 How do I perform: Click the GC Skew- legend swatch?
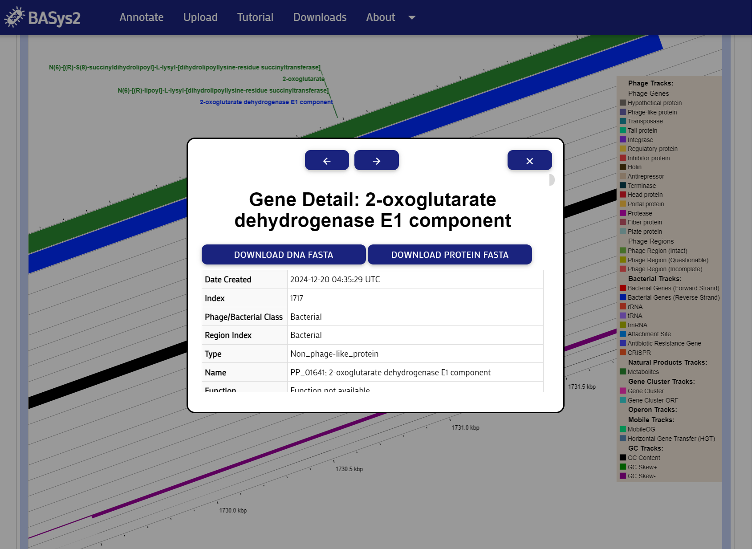[x=623, y=476]
